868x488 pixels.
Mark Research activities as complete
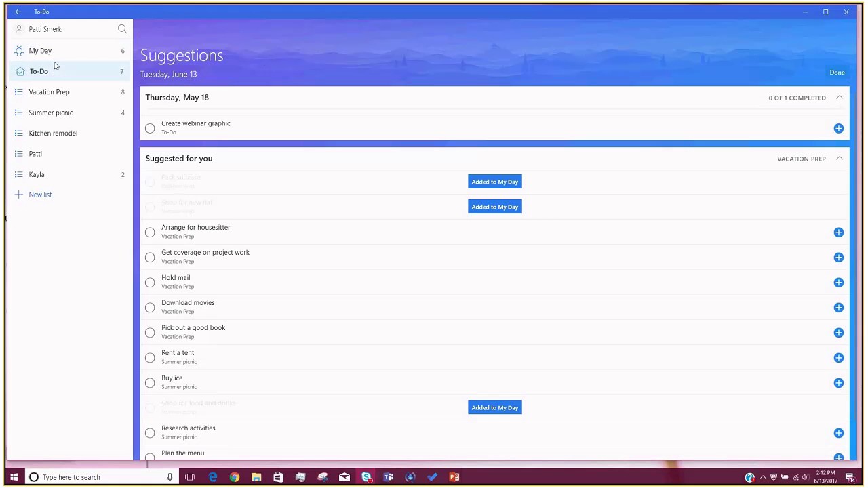[150, 433]
